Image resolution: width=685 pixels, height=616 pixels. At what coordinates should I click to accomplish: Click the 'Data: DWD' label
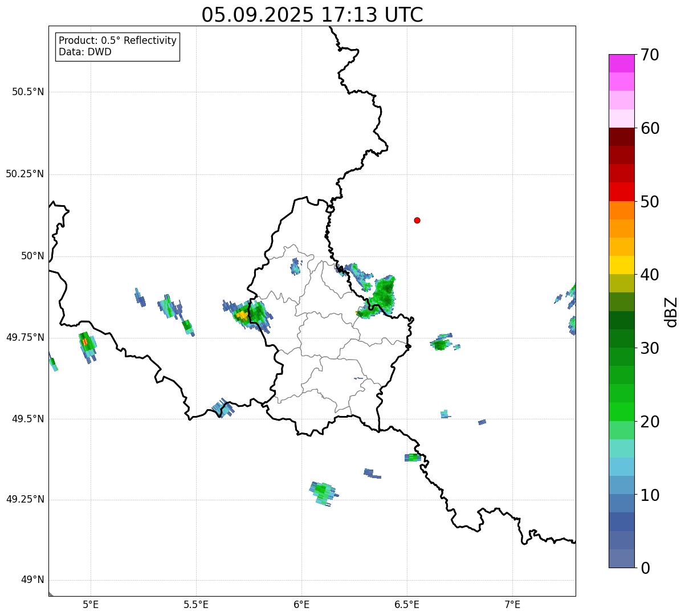[x=85, y=52]
